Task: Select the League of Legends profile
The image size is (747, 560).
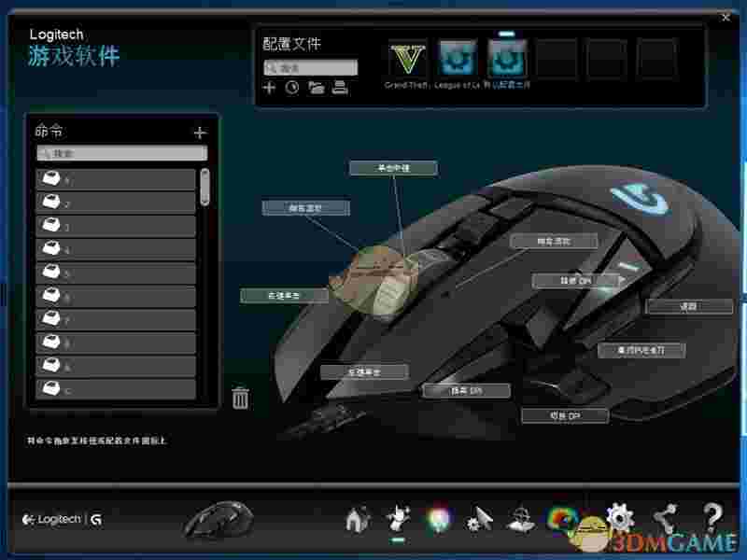Action: [458, 59]
